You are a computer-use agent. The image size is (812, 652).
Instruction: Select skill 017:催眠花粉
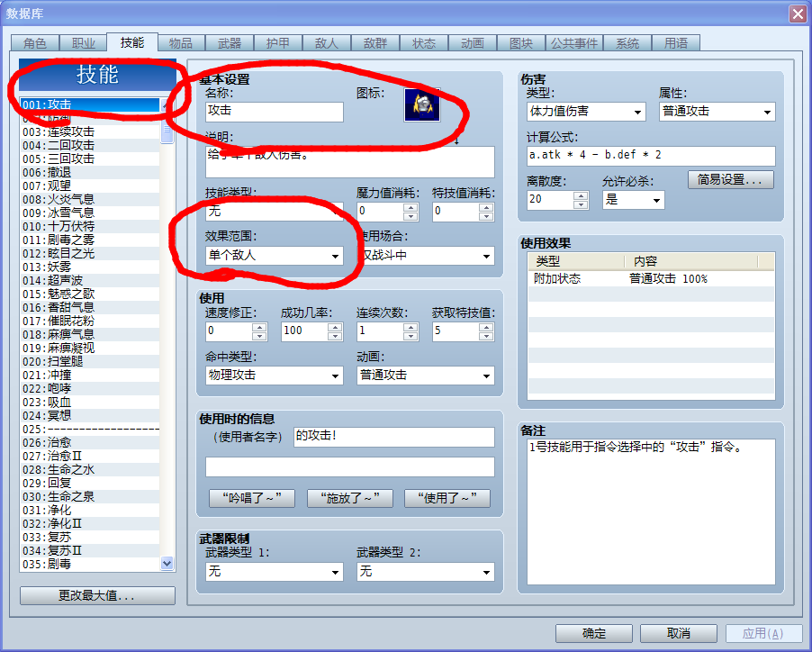click(90, 321)
